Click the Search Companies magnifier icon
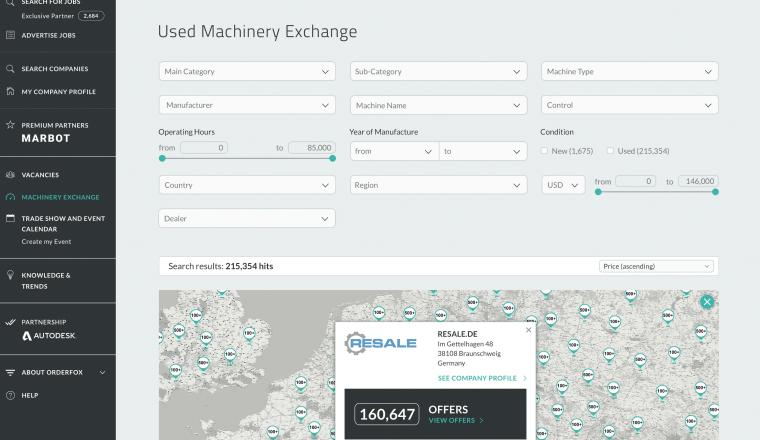Viewport: 760px width, 440px height. (x=10, y=69)
